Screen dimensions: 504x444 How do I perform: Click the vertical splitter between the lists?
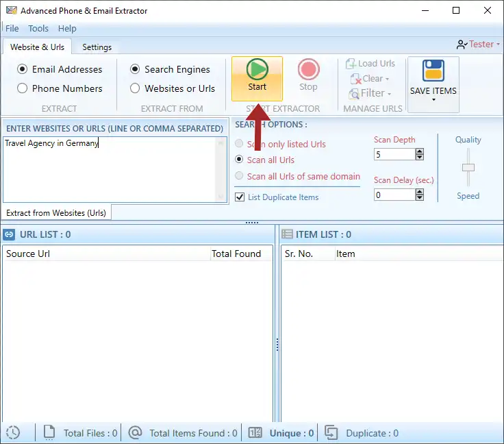(277, 345)
